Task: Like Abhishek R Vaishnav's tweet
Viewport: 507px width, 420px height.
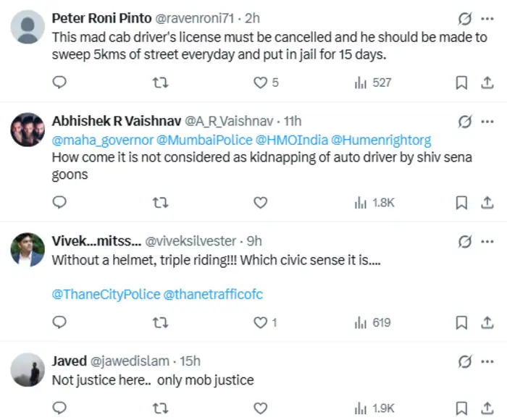Action: pos(260,203)
